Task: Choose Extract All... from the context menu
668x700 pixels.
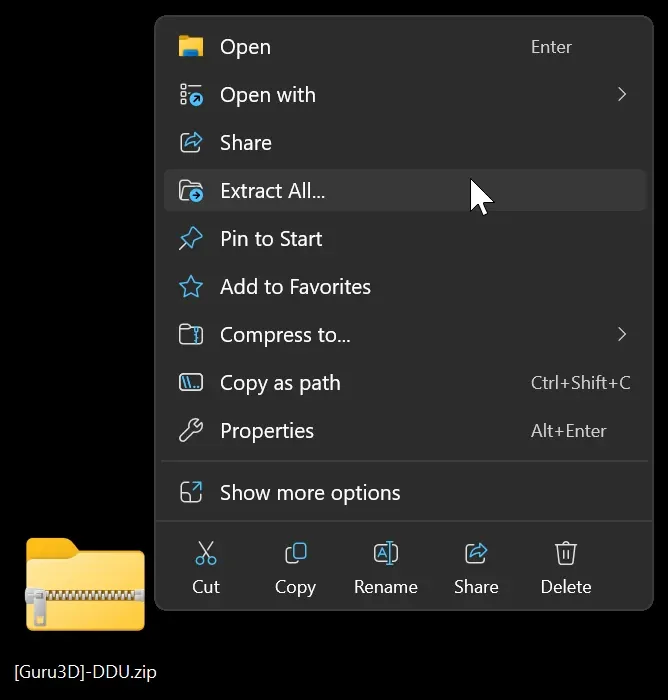Action: [272, 191]
